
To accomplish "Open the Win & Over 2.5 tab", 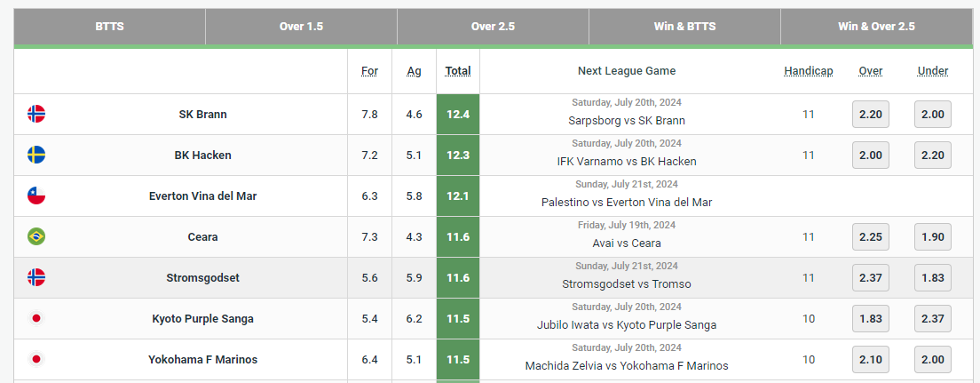I will point(876,27).
